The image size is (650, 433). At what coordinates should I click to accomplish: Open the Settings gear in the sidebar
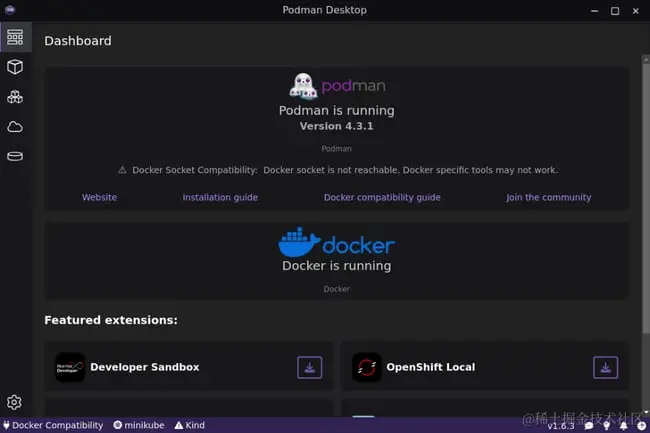point(15,402)
